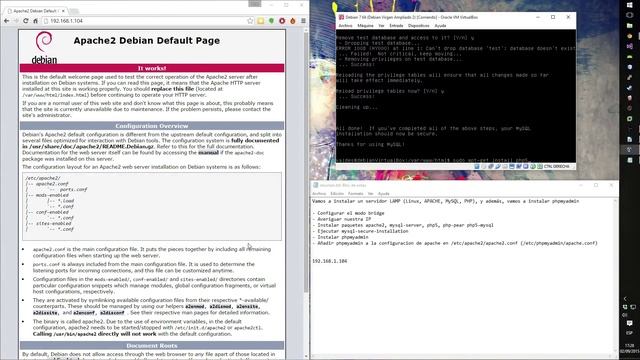The width and height of the screenshot is (640, 360).
Task: Open the Chrome hamburger menu
Action: (x=303, y=21)
